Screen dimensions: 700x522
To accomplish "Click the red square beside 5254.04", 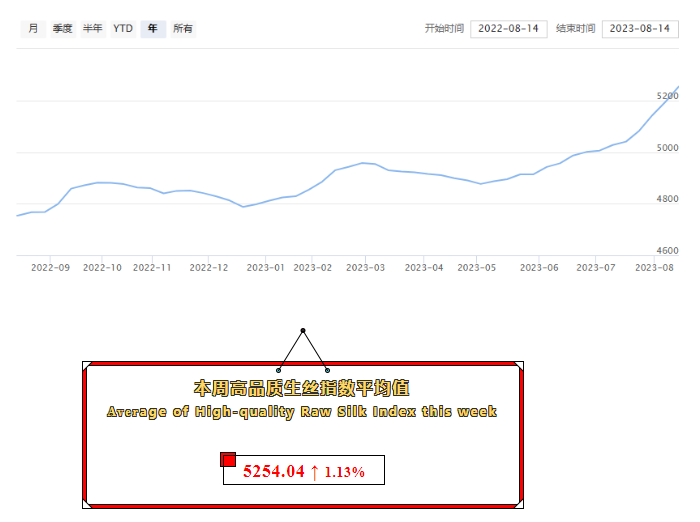I will click(x=228, y=460).
